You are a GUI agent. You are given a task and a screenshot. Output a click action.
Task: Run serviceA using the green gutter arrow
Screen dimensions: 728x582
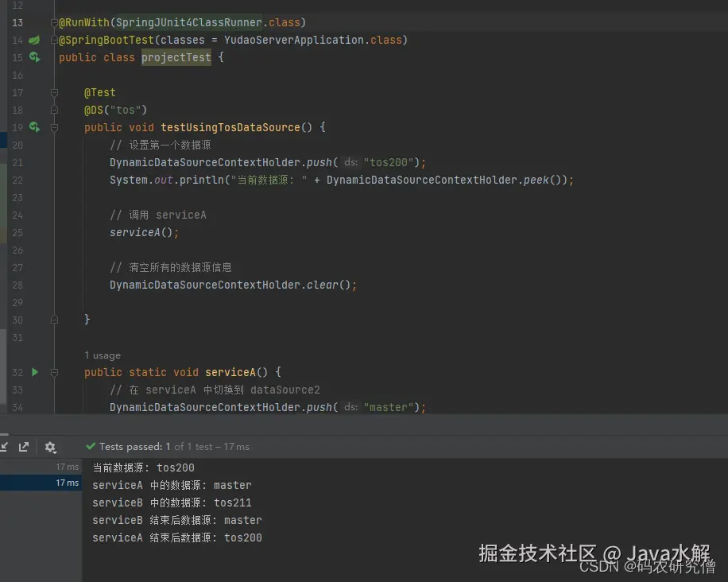(x=33, y=372)
